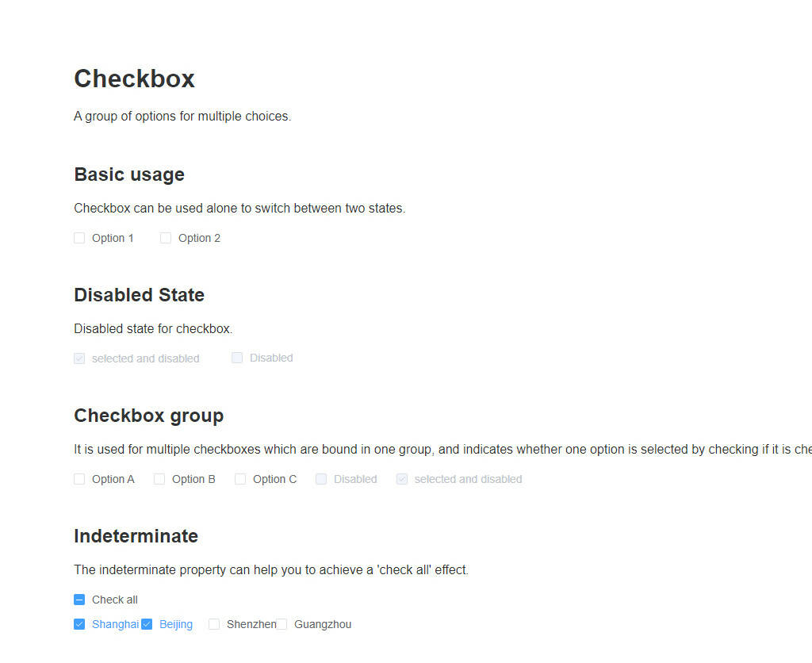Toggle the indeterminate Check all checkbox
812x663 pixels.
(79, 600)
